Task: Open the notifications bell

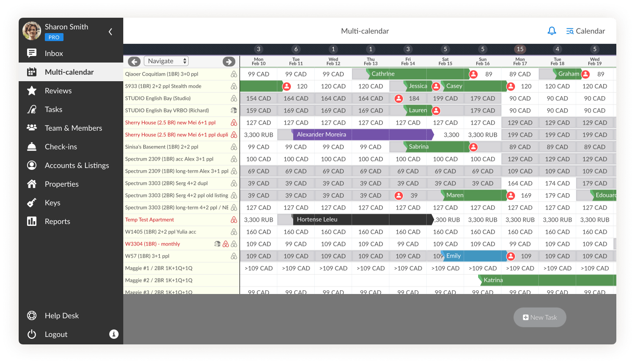Action: 552,31
